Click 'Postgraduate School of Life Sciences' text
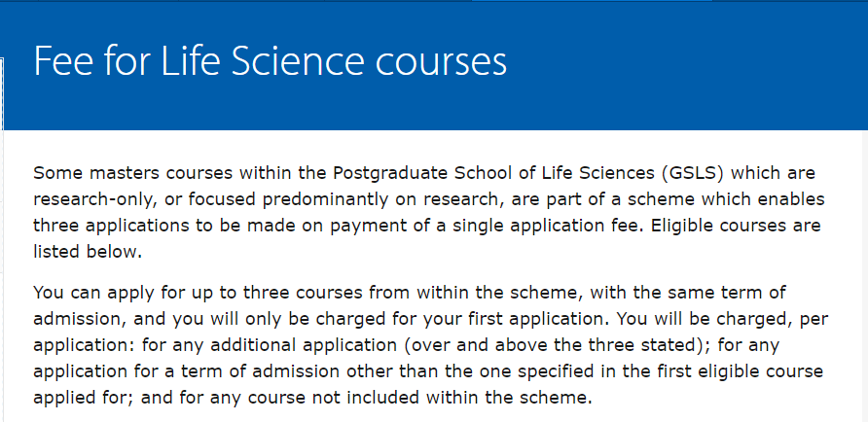Image resolution: width=868 pixels, height=422 pixels. click(493, 173)
